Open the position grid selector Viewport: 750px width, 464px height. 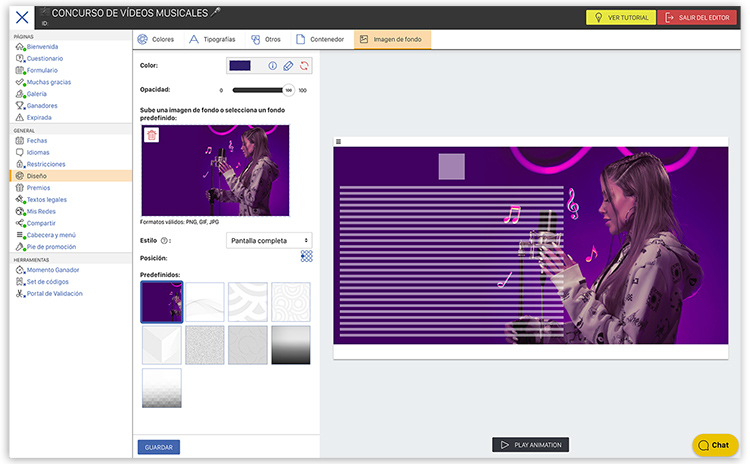point(306,257)
